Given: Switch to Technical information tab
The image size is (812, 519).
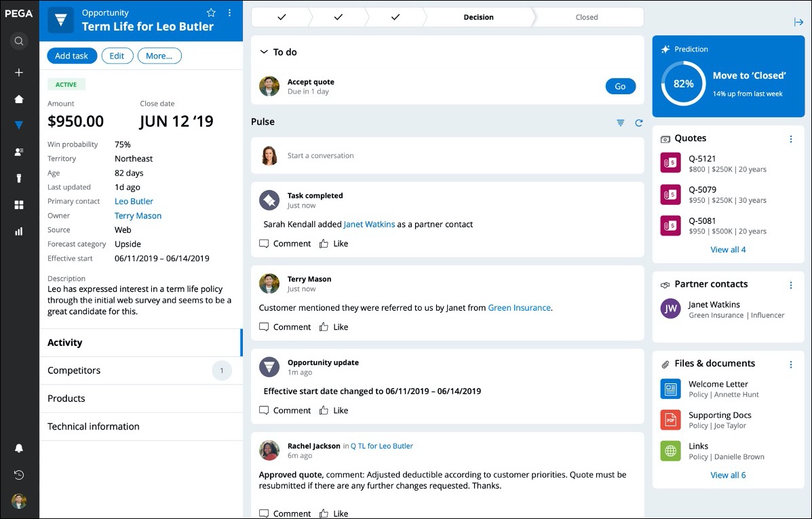Looking at the screenshot, I should tap(94, 427).
